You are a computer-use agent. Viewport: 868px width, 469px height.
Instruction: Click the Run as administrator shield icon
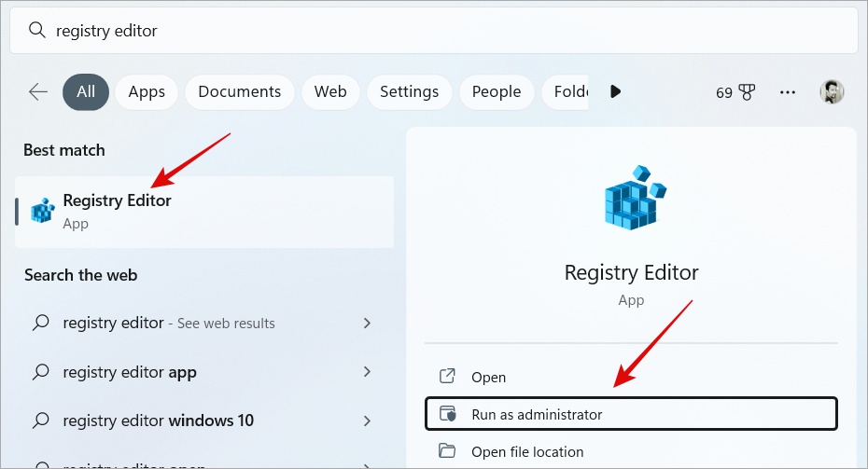447,414
